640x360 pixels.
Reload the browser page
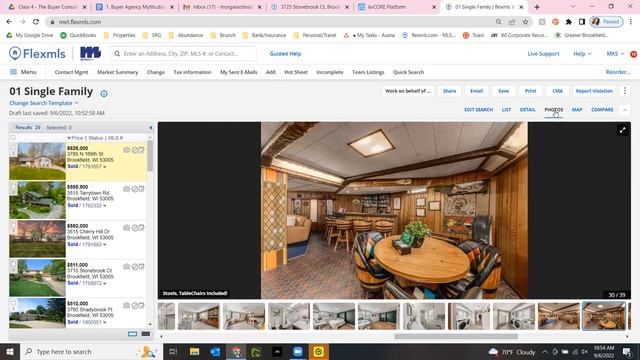pyautogui.click(x=36, y=22)
